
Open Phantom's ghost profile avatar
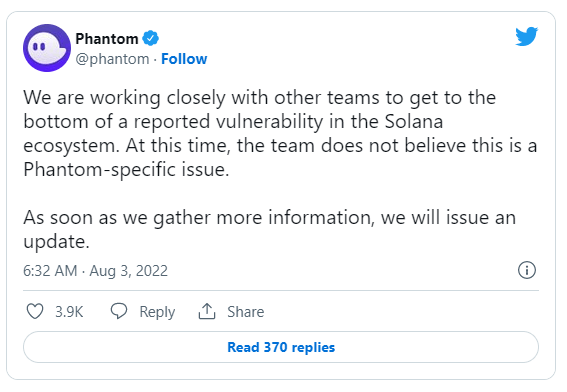47,48
